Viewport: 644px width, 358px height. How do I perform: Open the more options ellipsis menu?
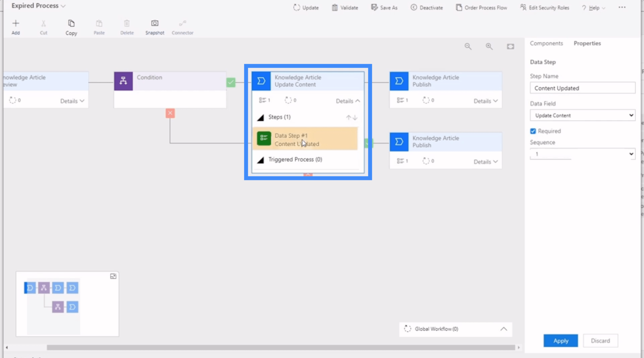(622, 7)
